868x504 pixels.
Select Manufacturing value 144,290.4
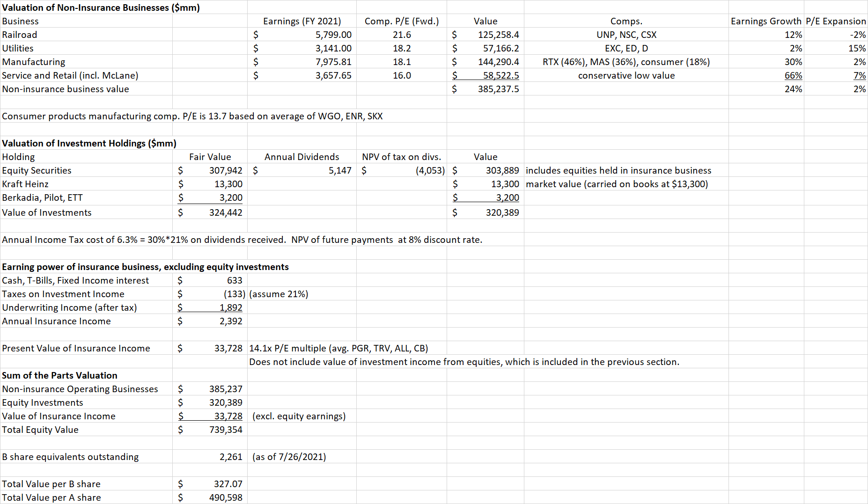(498, 62)
